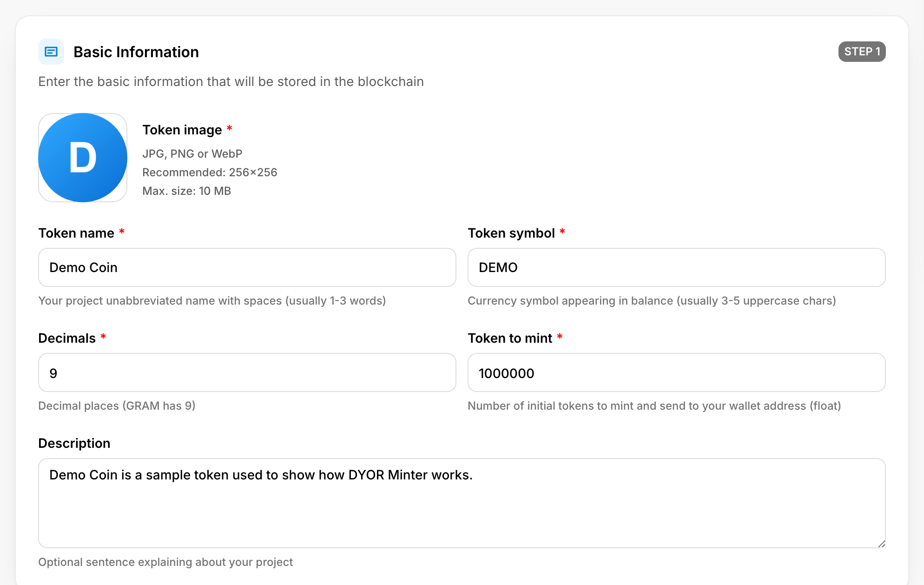Select the Decimals input with value 9
This screenshot has width=924, height=585.
coord(247,372)
